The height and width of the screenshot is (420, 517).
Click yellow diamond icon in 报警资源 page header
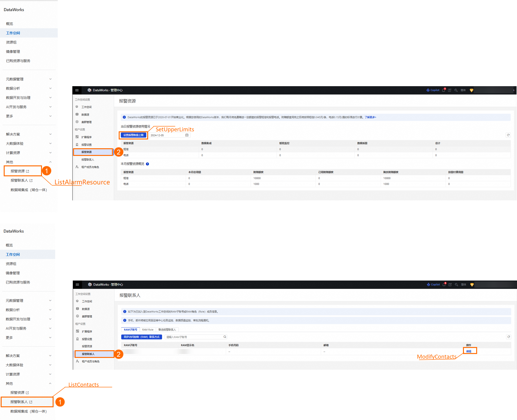(472, 90)
